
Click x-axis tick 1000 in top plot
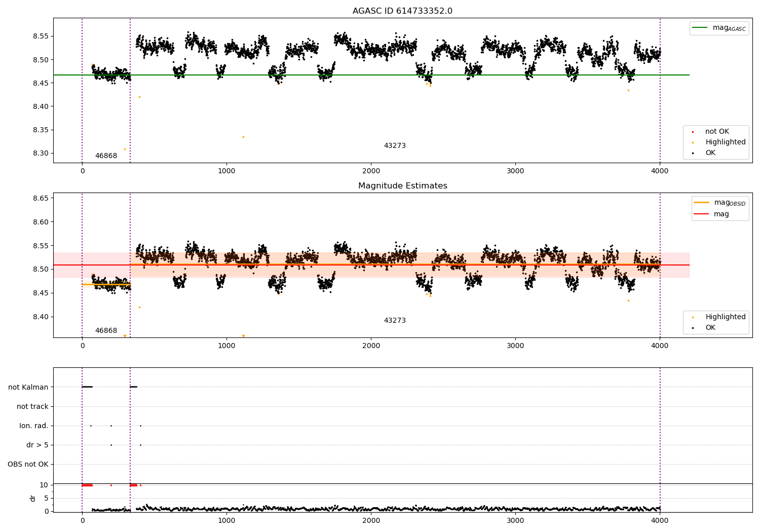pyautogui.click(x=226, y=171)
